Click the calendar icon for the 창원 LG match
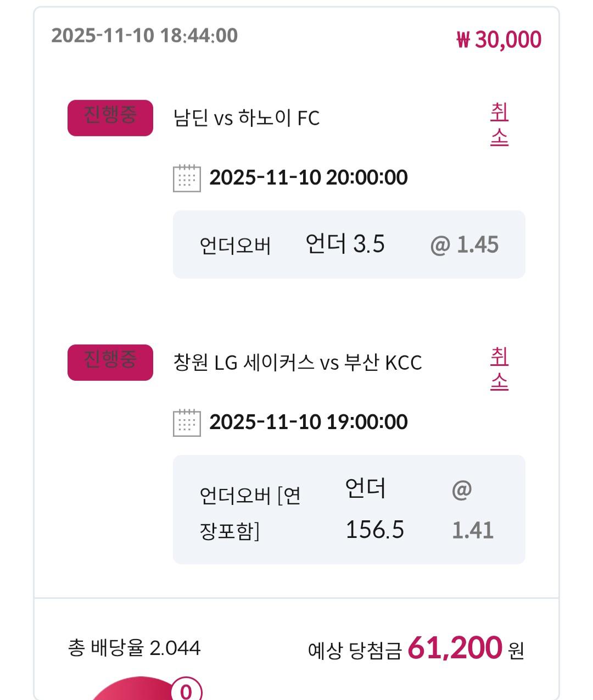The height and width of the screenshot is (700, 593). 187,423
